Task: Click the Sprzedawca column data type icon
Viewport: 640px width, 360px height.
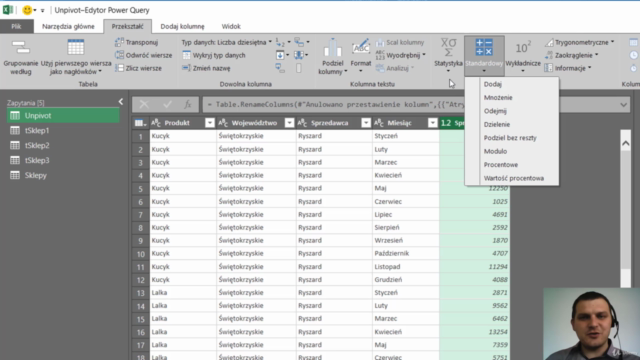Action: click(x=302, y=123)
